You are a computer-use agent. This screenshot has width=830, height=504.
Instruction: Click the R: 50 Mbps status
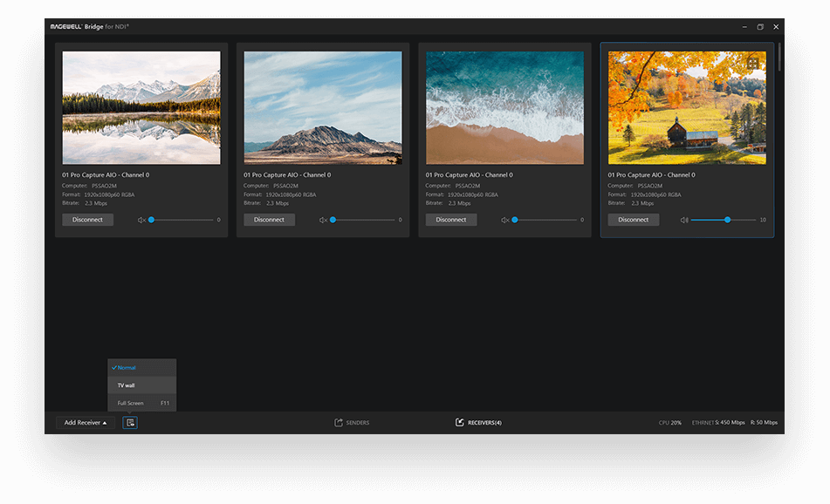pyautogui.click(x=764, y=423)
